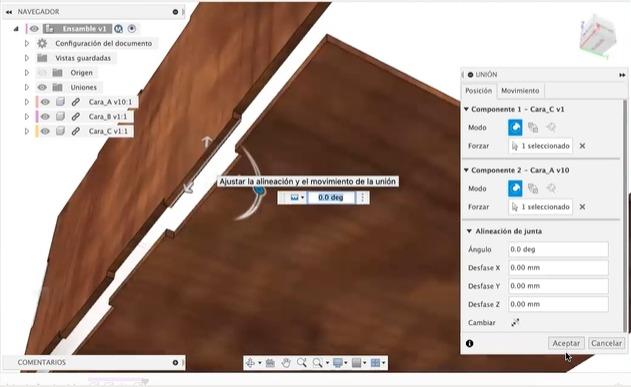This screenshot has height=387, width=631.
Task: Click the Look At camera icon
Action: click(x=270, y=363)
